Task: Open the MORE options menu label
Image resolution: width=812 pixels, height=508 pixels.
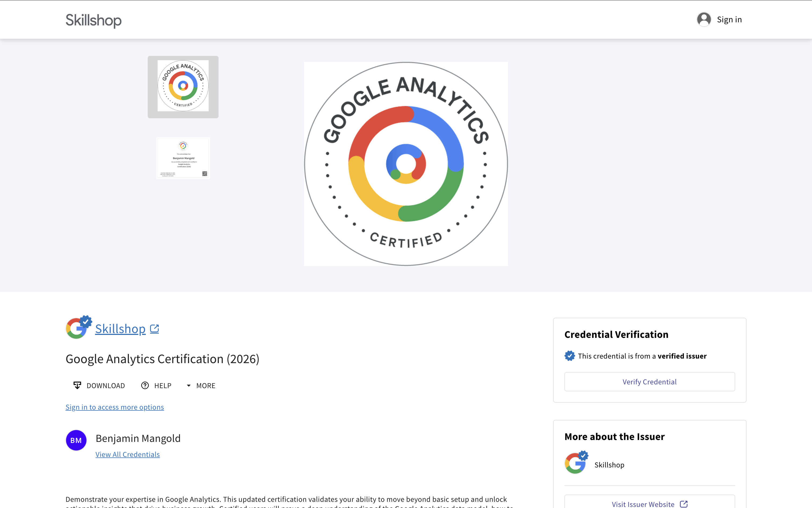Action: click(206, 386)
